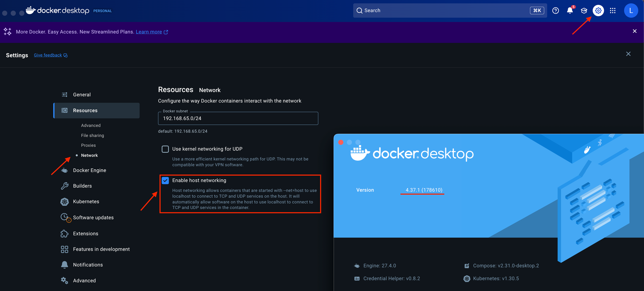644x291 pixels.
Task: Click the external link icon after Learn more
Action: 166,32
